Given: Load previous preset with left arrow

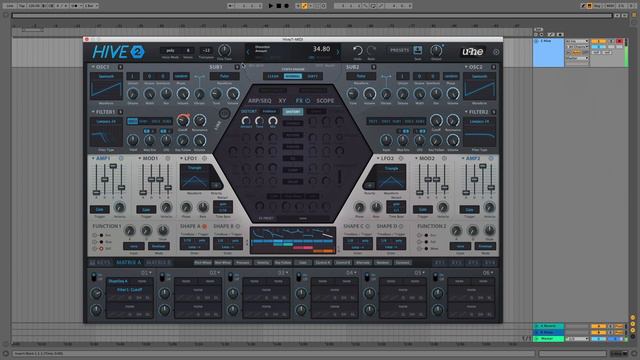Looking at the screenshot, I should coord(248,52).
